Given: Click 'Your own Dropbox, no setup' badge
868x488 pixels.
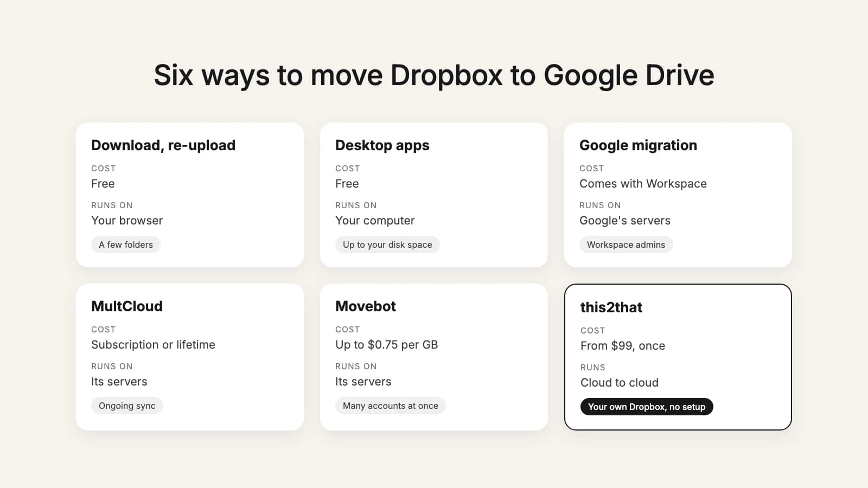Looking at the screenshot, I should tap(647, 407).
